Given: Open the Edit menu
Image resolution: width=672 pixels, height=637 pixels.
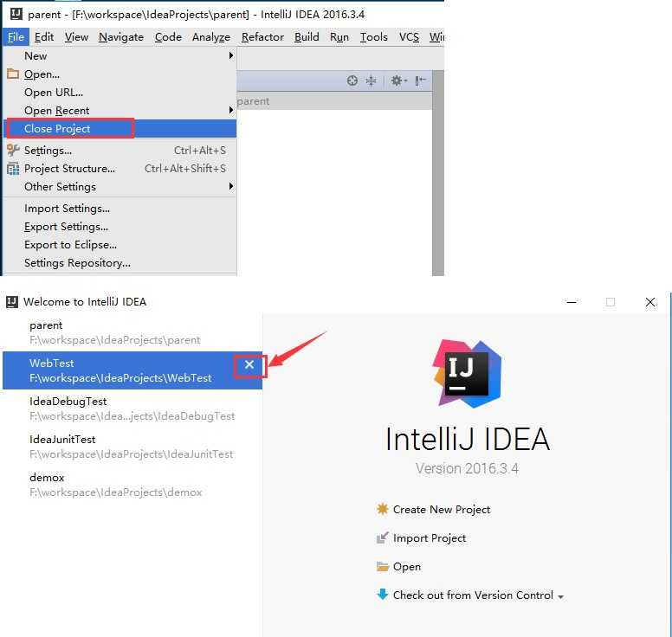Looking at the screenshot, I should [x=44, y=37].
